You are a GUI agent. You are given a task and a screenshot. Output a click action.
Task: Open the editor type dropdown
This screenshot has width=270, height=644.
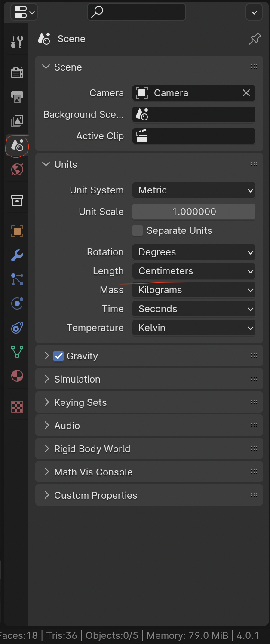(x=24, y=12)
